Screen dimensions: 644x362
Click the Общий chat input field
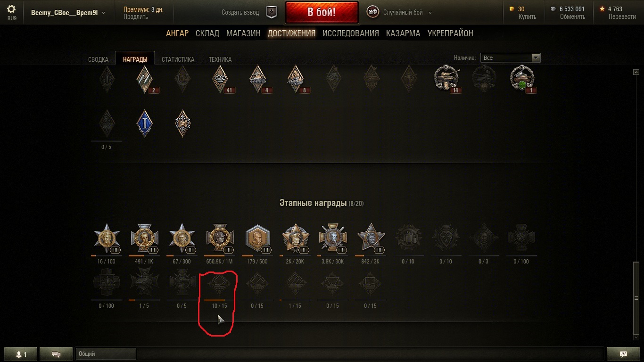tap(106, 354)
